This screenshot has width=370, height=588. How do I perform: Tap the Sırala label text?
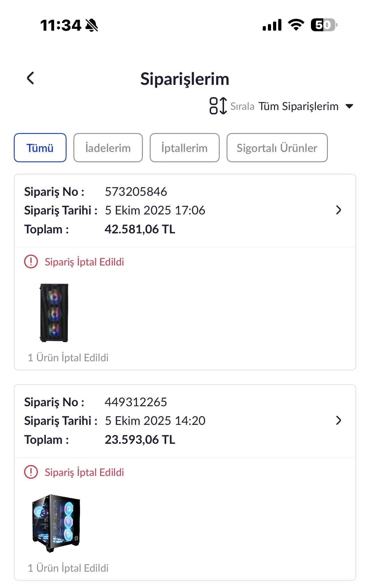[242, 107]
